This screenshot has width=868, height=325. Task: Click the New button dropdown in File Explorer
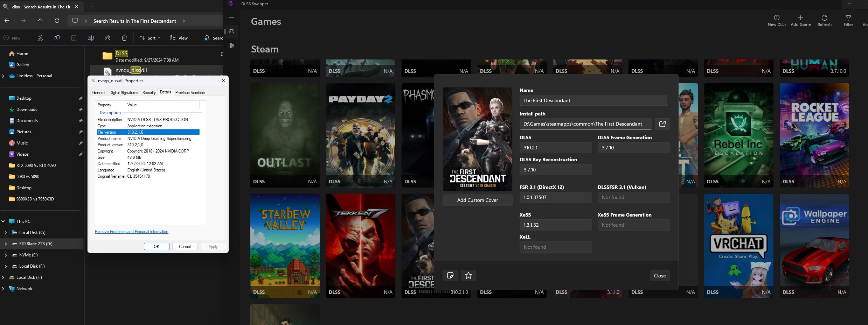(x=12, y=38)
